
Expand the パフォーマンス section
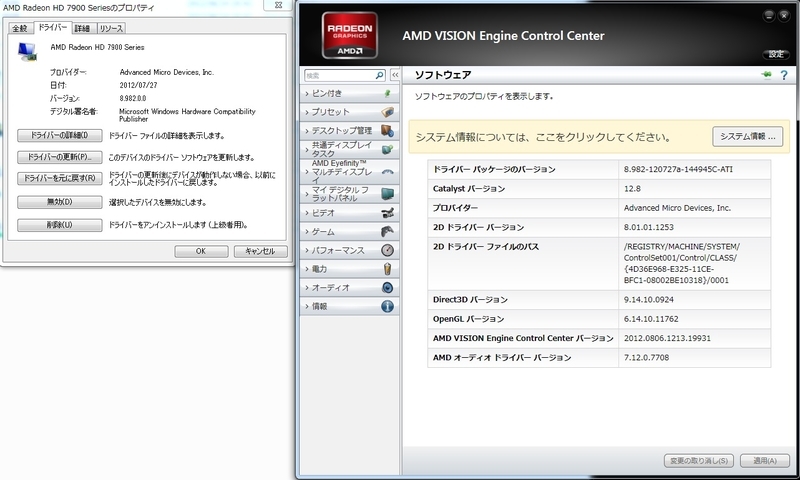click(349, 250)
